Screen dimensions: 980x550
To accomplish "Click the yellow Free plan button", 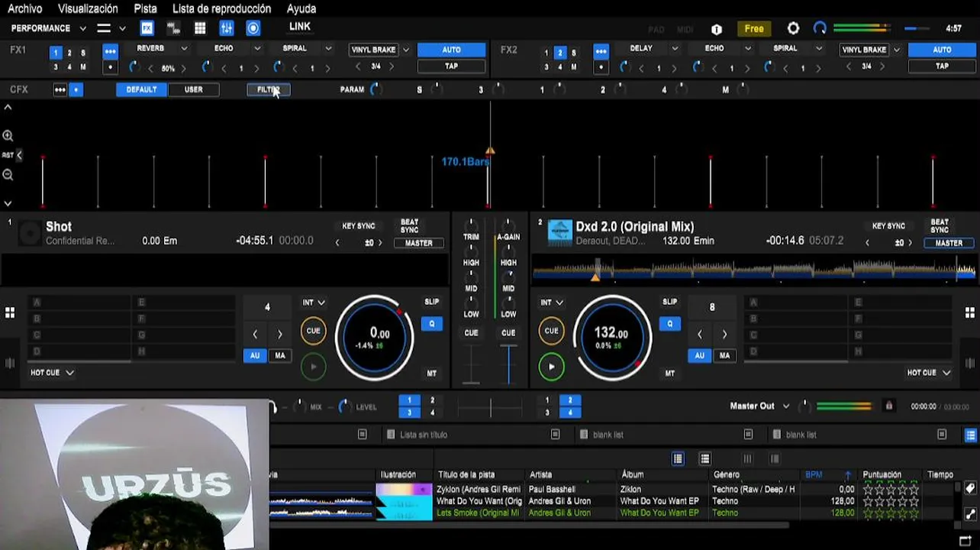I will (754, 29).
